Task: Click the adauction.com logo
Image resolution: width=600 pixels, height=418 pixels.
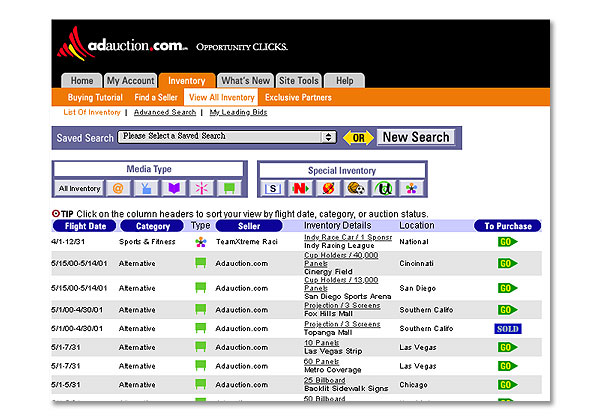Action: pos(122,45)
